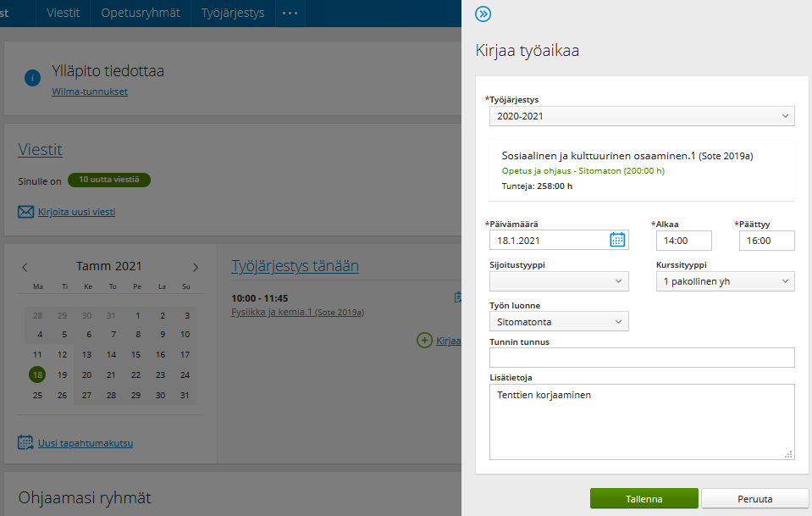Click the envelope icon for new message
Viewport: 812px width, 516px height.
point(26,212)
